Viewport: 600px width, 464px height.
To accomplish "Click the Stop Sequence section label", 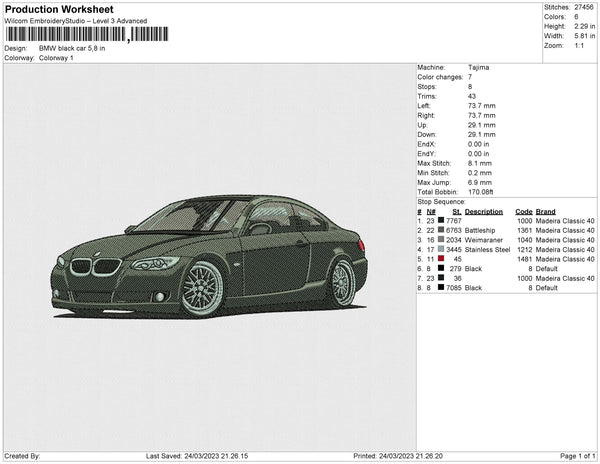I will click(443, 201).
